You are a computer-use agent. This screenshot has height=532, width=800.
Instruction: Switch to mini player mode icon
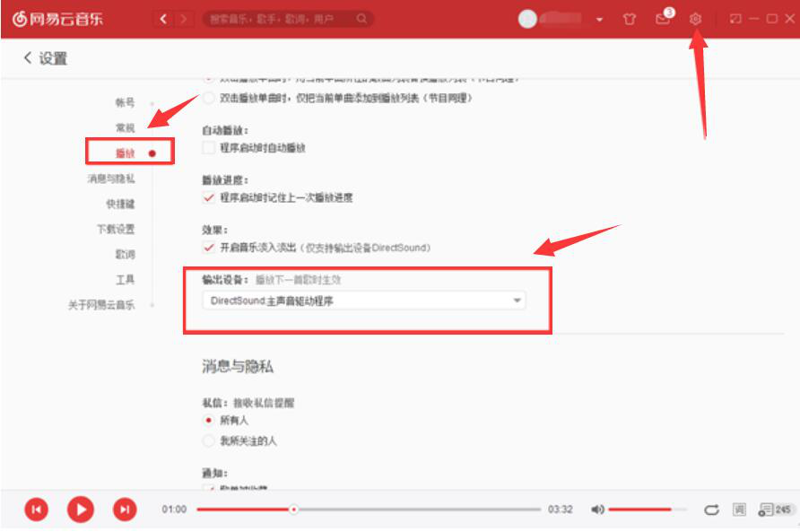point(735,19)
